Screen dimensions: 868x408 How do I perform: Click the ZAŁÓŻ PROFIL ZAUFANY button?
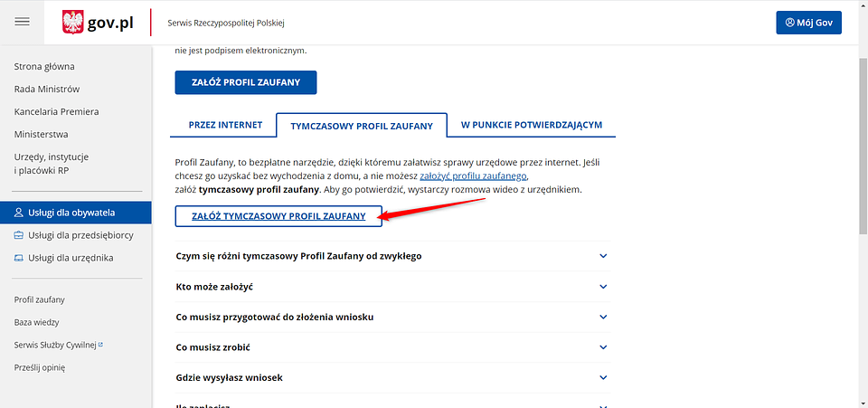(x=246, y=82)
